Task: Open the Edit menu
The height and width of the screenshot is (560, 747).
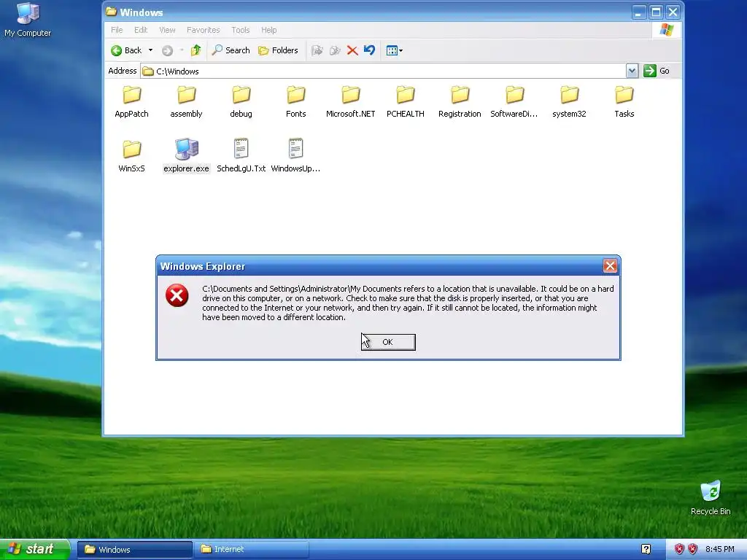Action: pos(141,30)
